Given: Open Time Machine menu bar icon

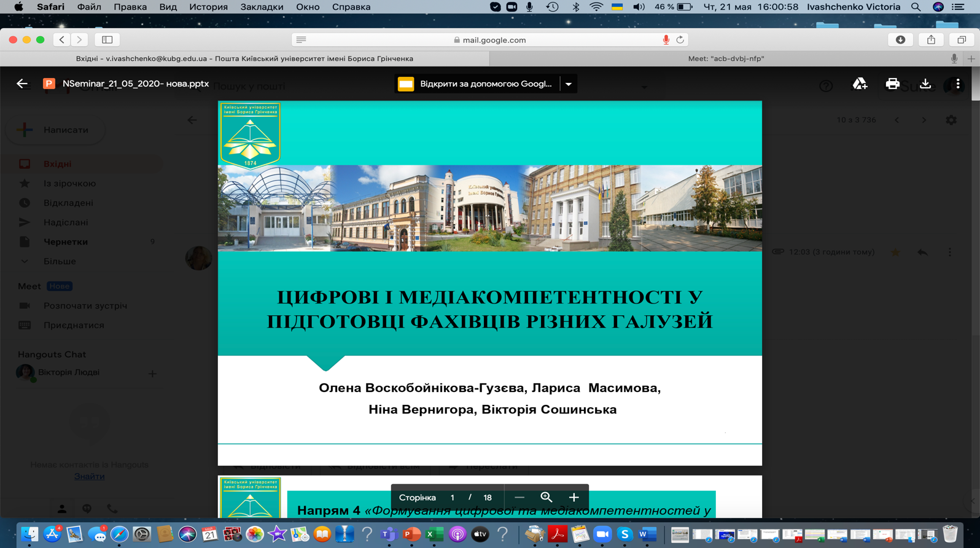Looking at the screenshot, I should pos(552,7).
